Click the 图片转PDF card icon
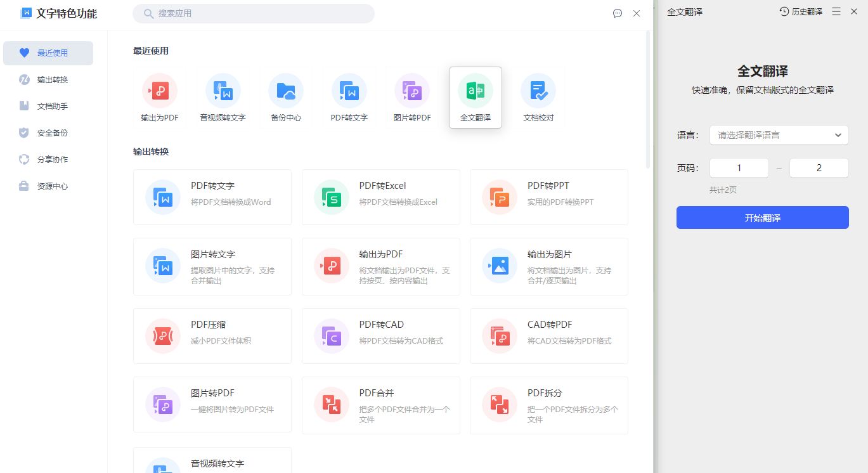Viewport: 868px width, 473px height. tap(163, 405)
